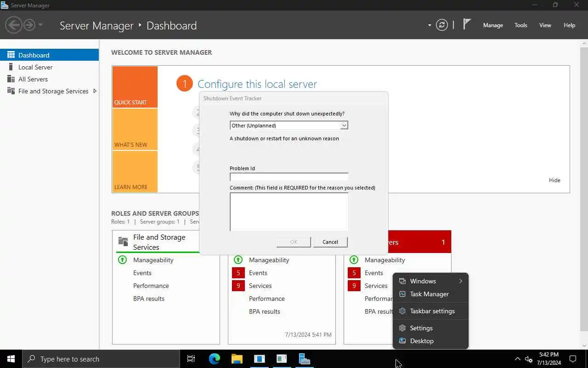Viewport: 588px width, 368px height.
Task: Open Taskbar settings from context menu
Action: tap(430, 311)
